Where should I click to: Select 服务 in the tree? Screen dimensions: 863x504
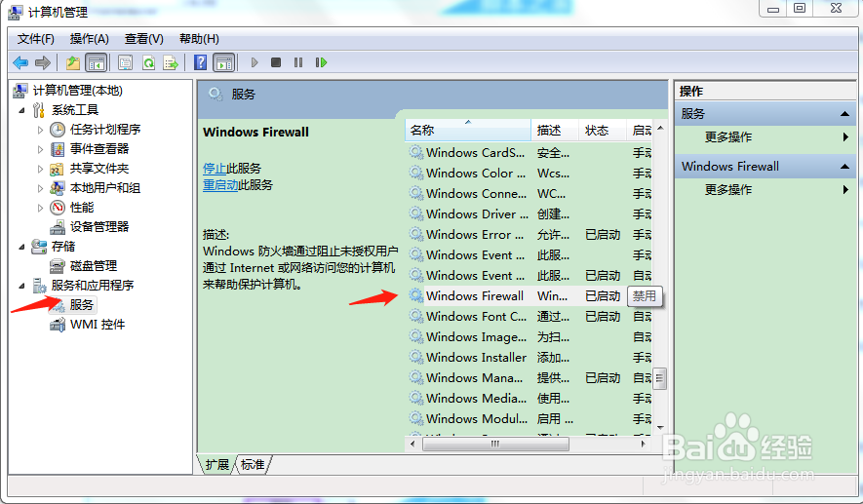pyautogui.click(x=82, y=305)
